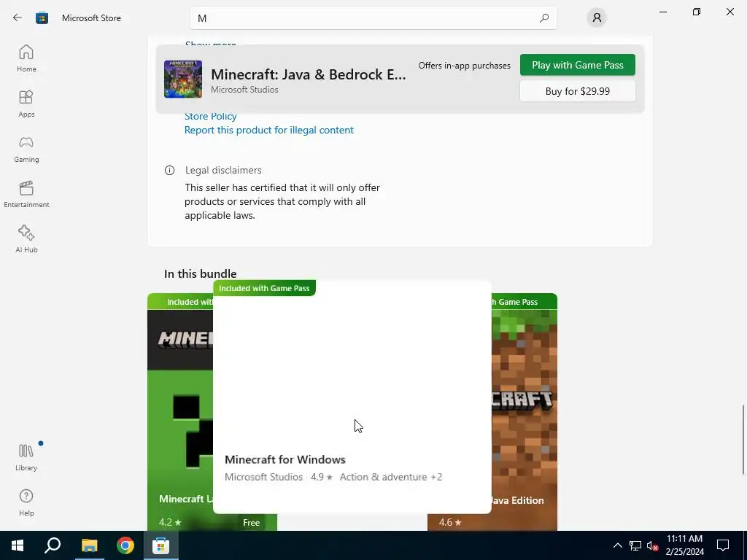
Task: Click the Minecraft Java & Bedrock thumbnail icon
Action: pyautogui.click(x=183, y=79)
